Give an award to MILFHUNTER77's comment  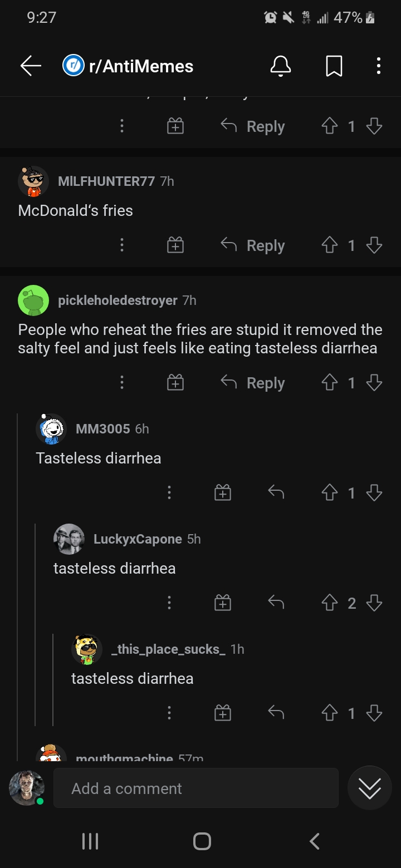pos(175,245)
